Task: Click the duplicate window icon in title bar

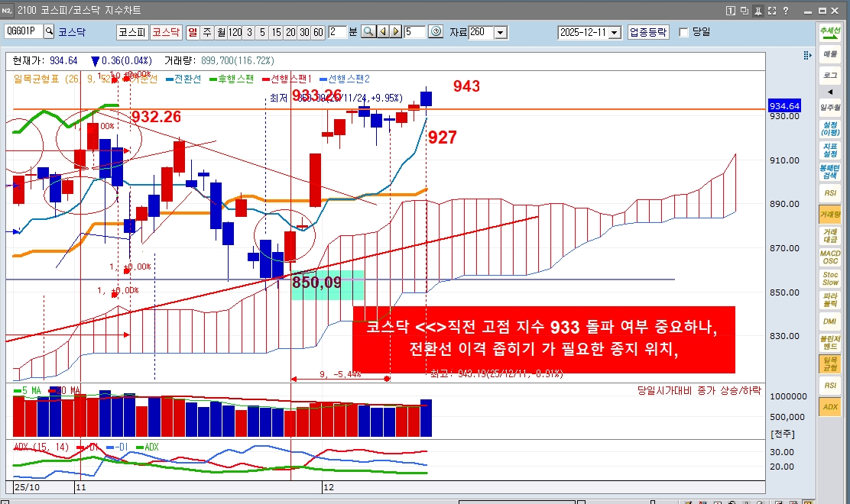Action: pos(745,10)
